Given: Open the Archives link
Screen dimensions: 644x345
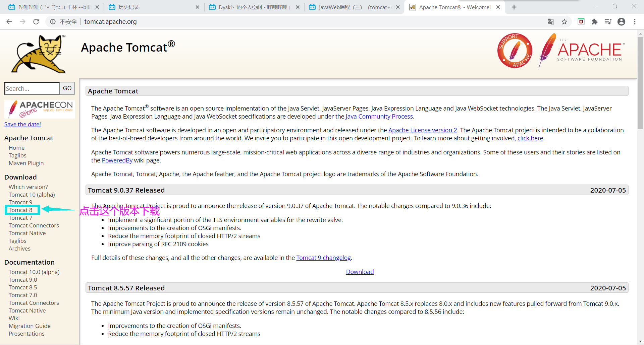Looking at the screenshot, I should (19, 249).
